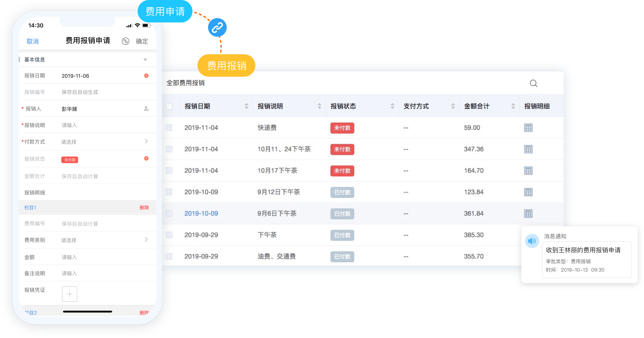Image resolution: width=644 pixels, height=338 pixels.
Task: Check the checkbox for the 2019-11-04 快递费 row
Action: click(x=169, y=128)
